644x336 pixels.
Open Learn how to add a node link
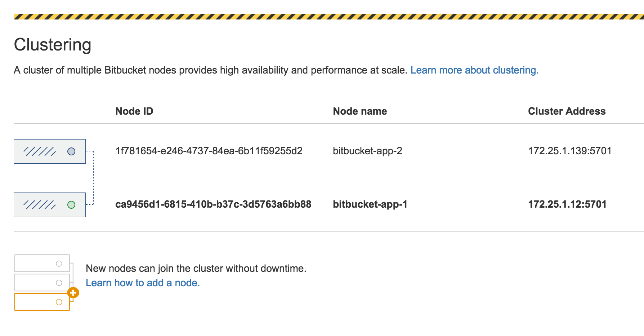point(143,283)
